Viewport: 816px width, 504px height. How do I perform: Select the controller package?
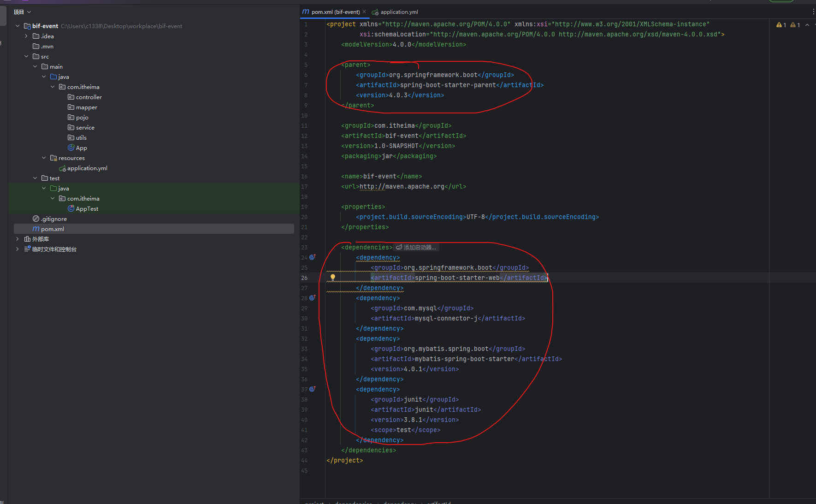(85, 97)
